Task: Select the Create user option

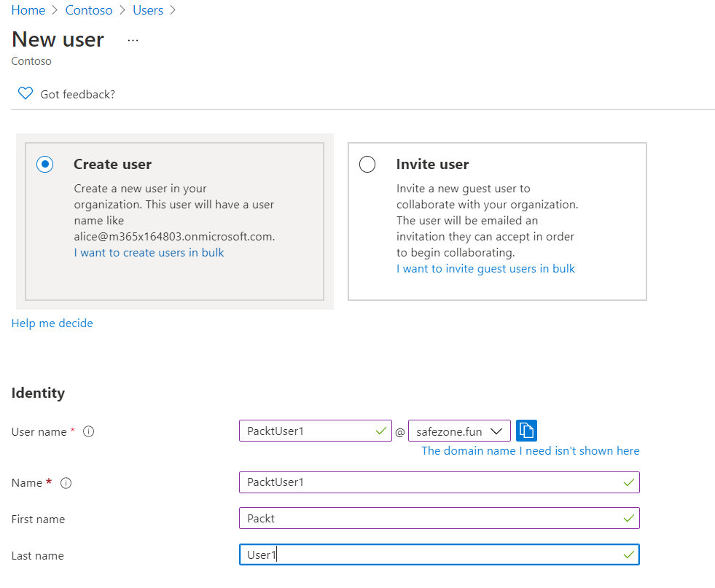Action: pos(44,164)
